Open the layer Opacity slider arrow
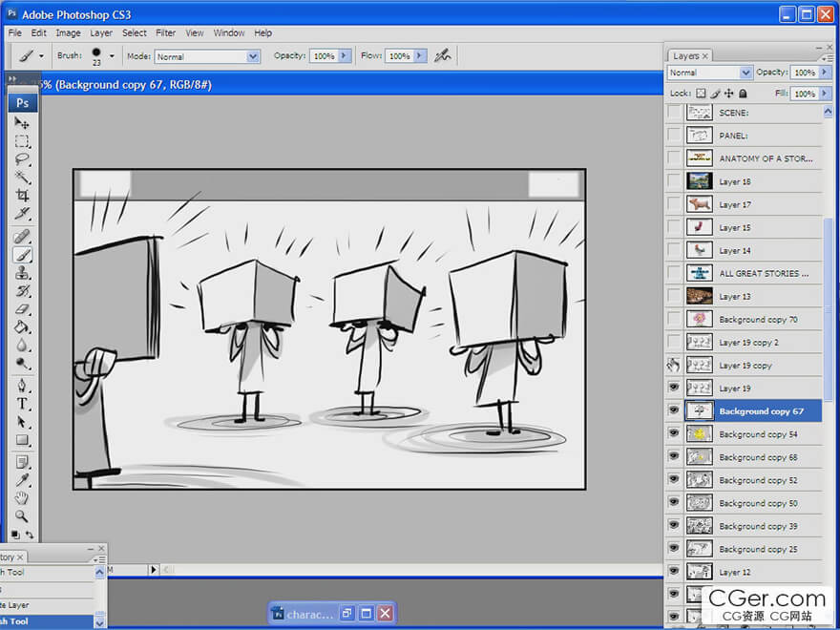The height and width of the screenshot is (630, 840). pos(824,73)
